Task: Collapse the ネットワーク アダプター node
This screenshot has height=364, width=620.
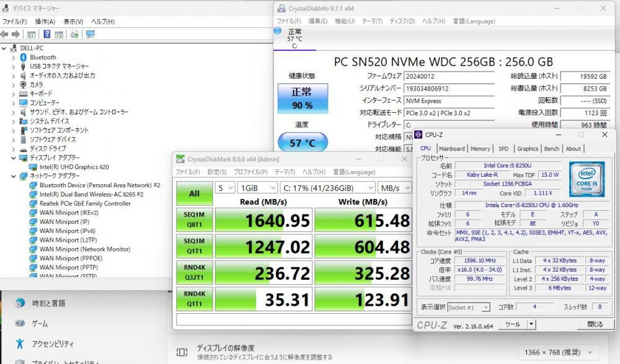Action: click(x=14, y=176)
